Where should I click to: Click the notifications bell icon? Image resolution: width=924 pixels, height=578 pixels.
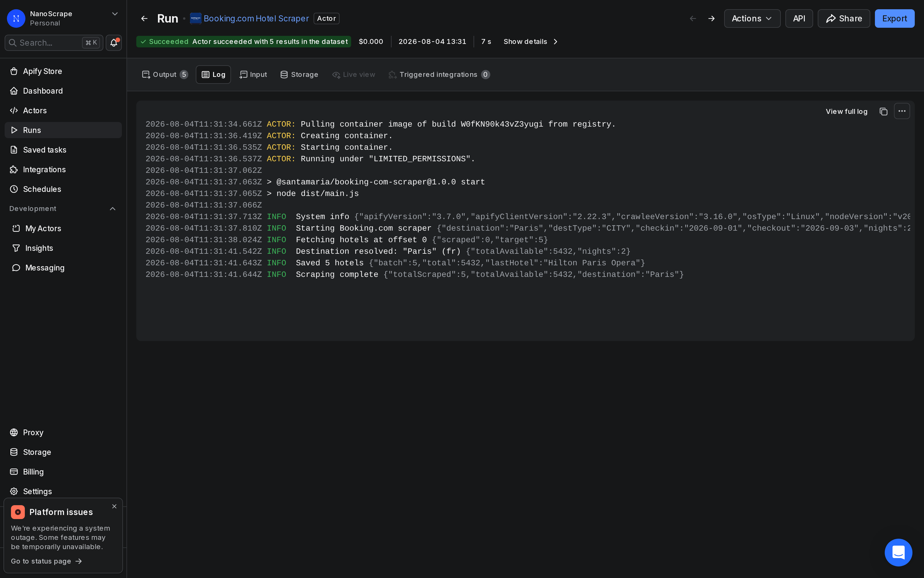coord(113,42)
